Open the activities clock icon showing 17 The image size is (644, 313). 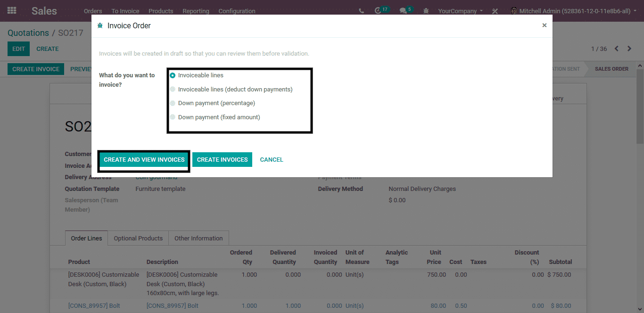[378, 10]
